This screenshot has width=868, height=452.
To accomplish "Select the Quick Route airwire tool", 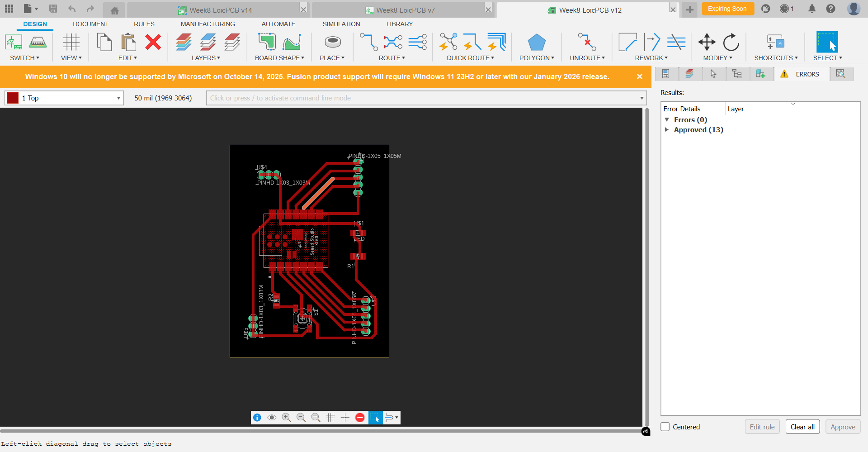I will tap(448, 42).
